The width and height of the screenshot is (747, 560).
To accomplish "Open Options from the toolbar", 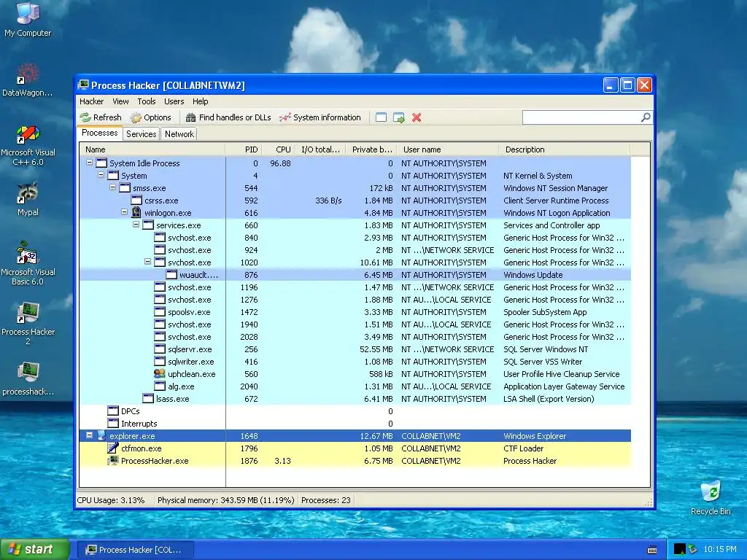I will 150,117.
